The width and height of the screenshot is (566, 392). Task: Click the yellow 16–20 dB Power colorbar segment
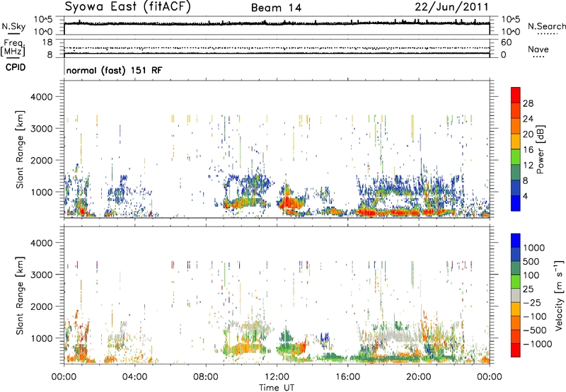point(516,142)
